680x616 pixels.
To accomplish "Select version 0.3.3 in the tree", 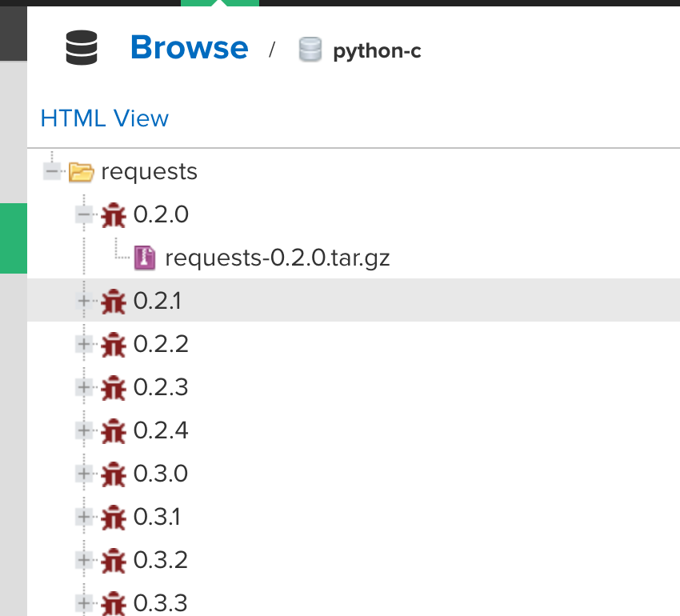I will coord(161,603).
